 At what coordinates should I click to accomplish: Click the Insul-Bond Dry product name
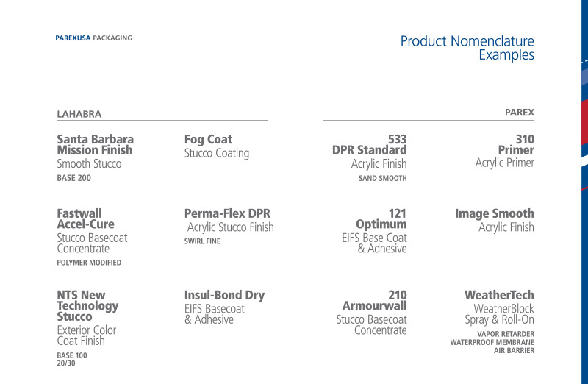point(224,295)
